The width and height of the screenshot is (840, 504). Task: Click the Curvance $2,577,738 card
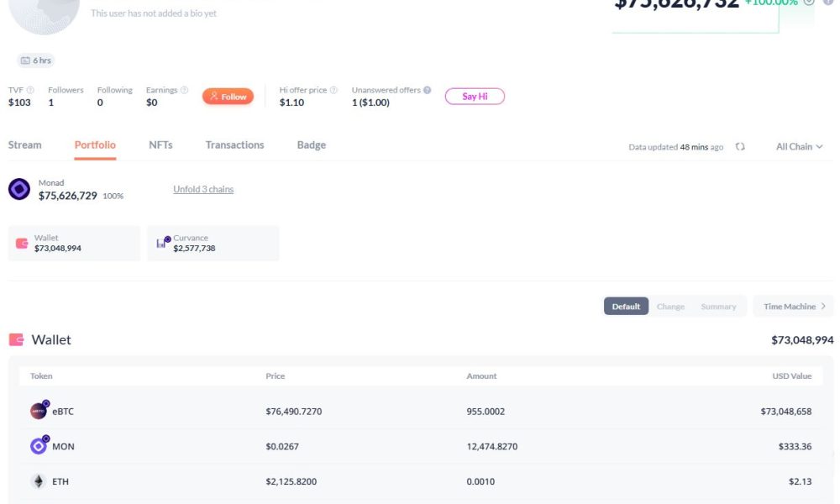pos(213,243)
